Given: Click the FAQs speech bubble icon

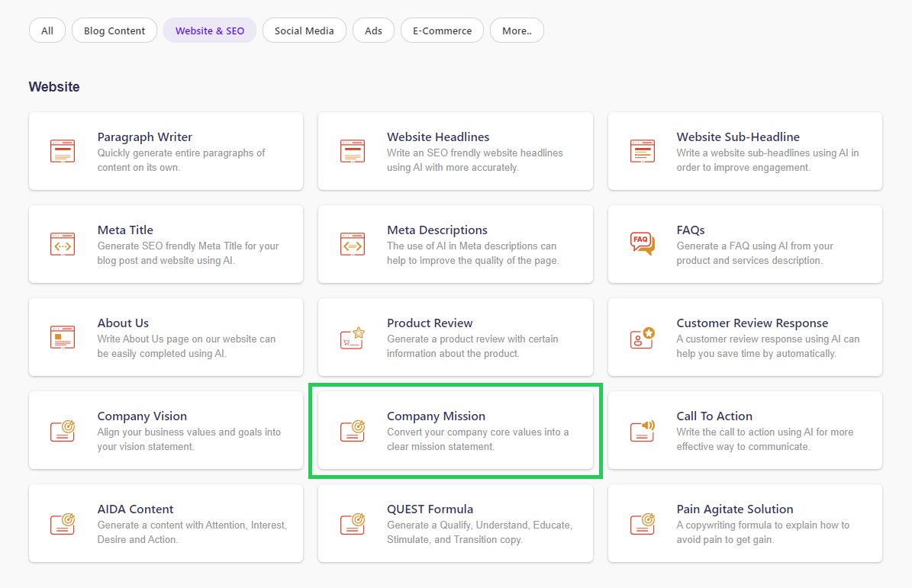Looking at the screenshot, I should click(642, 244).
